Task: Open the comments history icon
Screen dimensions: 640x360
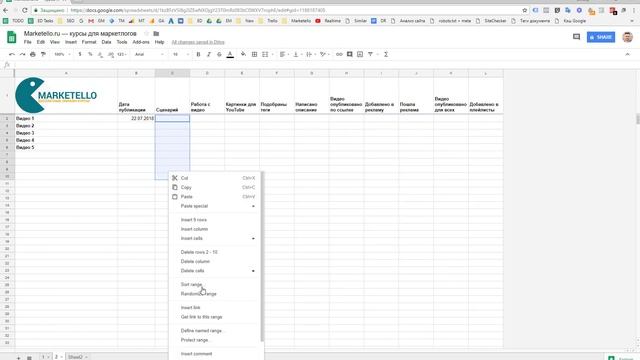Action: (576, 37)
